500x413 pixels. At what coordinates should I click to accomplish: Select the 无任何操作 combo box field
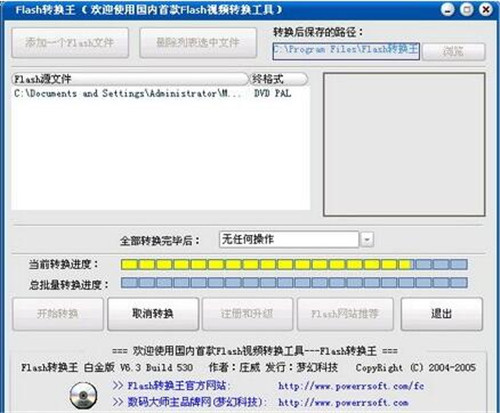click(x=289, y=239)
